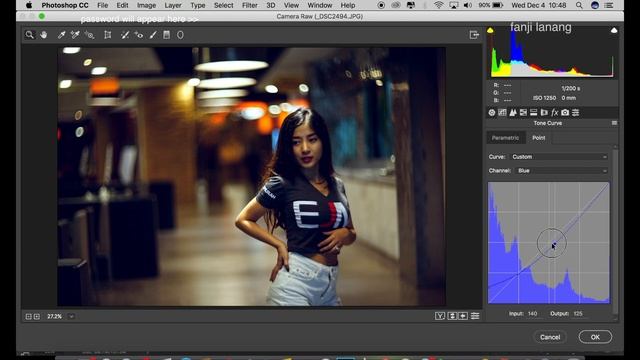The image size is (640, 360).
Task: Open the Effects fx panel
Action: coord(554,112)
